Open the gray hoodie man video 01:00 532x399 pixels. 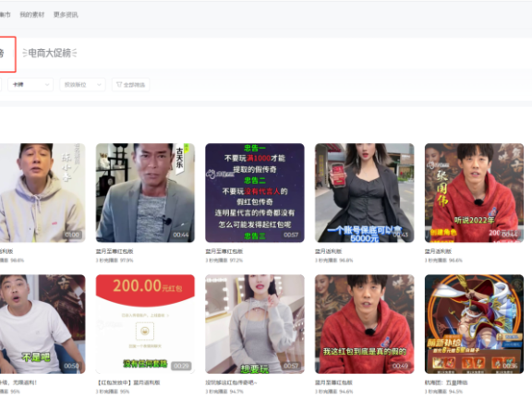point(42,193)
